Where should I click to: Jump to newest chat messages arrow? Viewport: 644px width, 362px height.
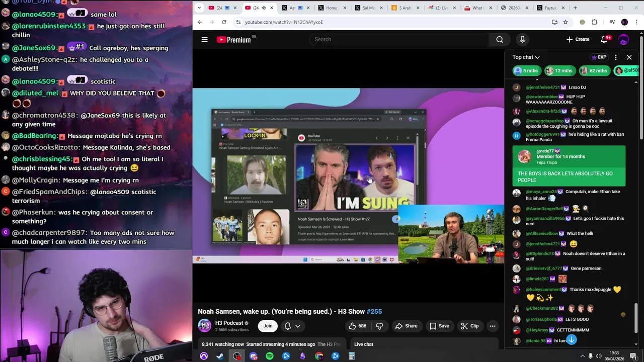[x=571, y=340]
